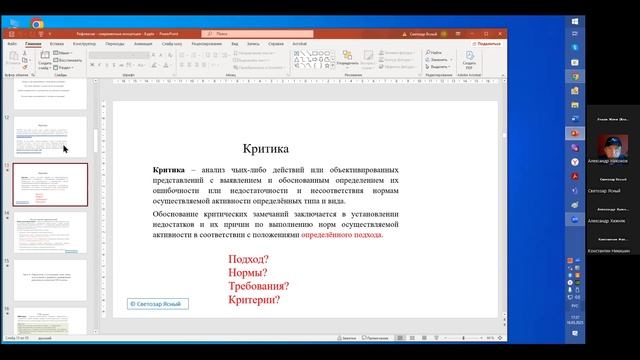Open the Layout (Макет) dropdown
This screenshot has width=640, height=360.
click(x=62, y=53)
